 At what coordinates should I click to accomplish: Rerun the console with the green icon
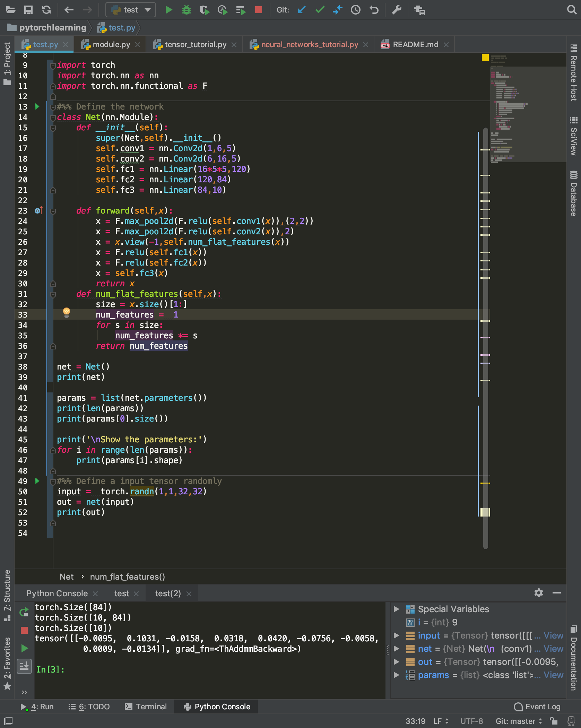[x=24, y=612]
